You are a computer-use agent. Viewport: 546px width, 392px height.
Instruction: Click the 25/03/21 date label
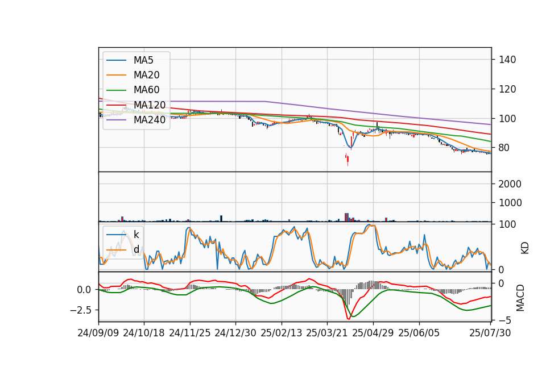coord(327,333)
